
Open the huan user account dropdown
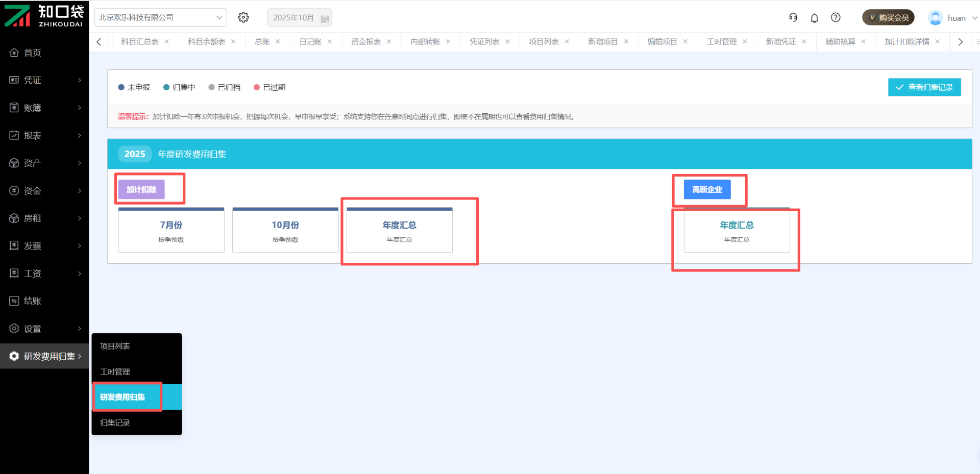click(952, 18)
